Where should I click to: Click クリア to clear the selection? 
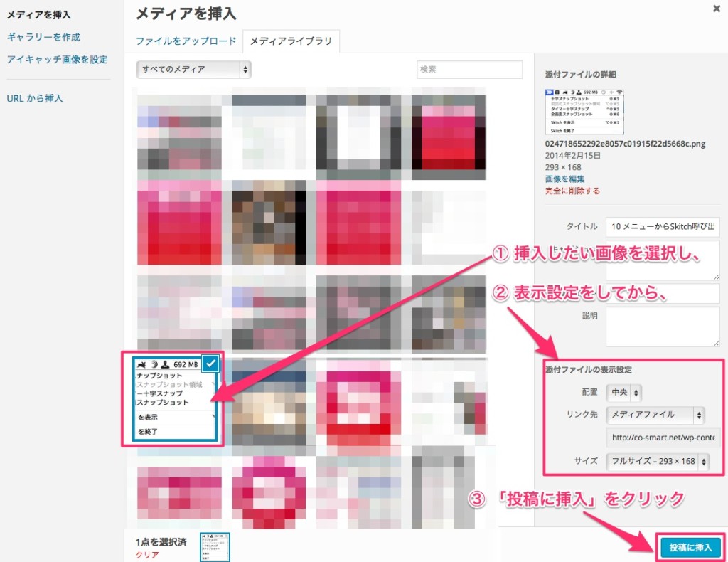(146, 555)
